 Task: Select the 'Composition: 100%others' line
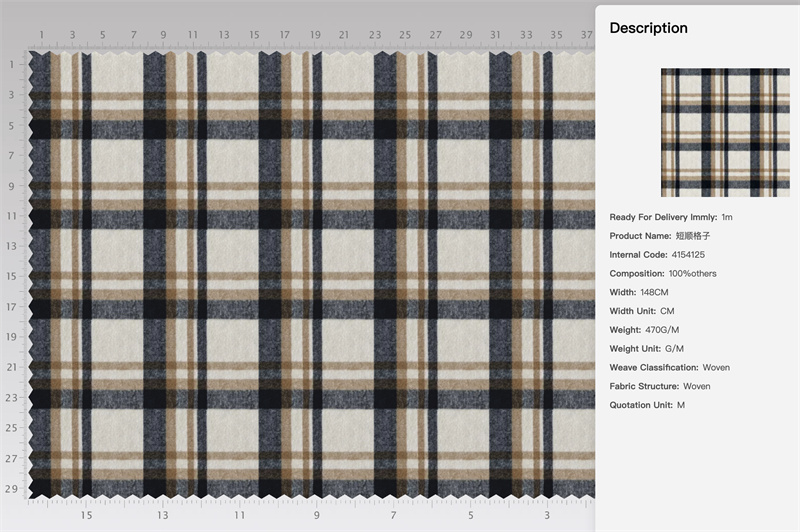663,273
